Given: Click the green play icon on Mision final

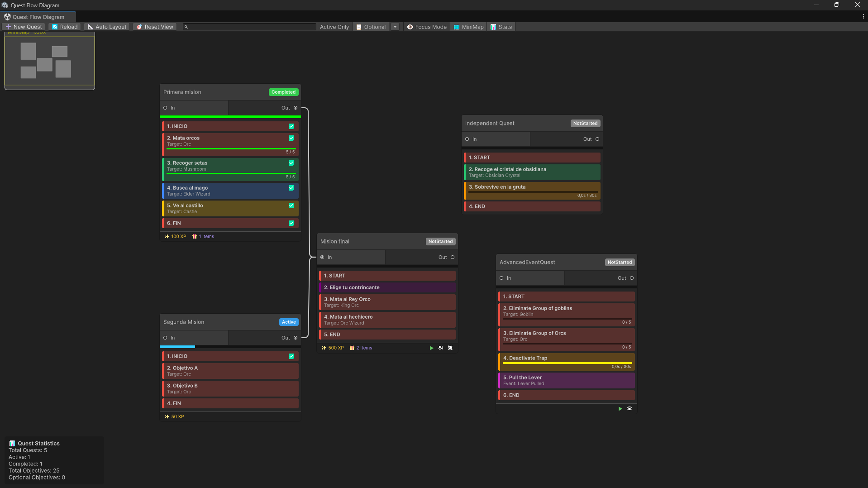Looking at the screenshot, I should (x=431, y=348).
